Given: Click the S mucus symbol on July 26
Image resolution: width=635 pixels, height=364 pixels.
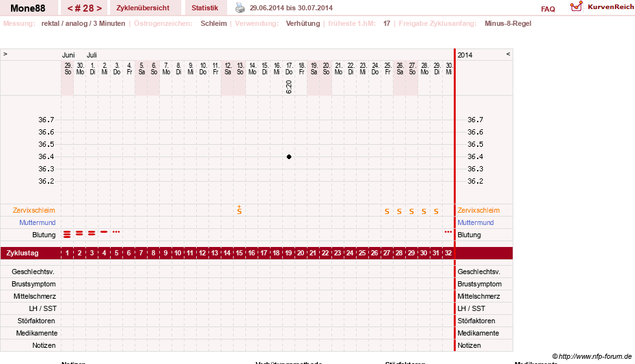Looking at the screenshot, I should [399, 211].
